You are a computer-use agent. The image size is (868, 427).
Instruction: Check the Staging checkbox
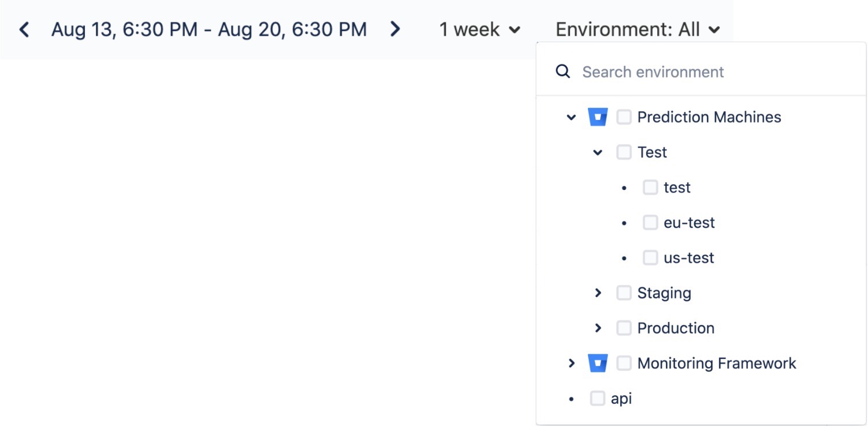point(624,293)
